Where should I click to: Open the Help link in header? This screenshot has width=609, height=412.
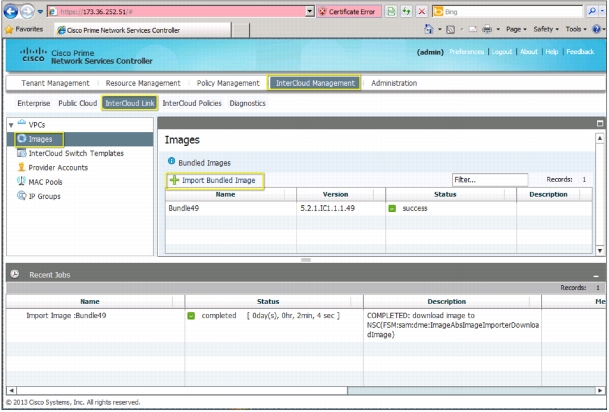[552, 52]
